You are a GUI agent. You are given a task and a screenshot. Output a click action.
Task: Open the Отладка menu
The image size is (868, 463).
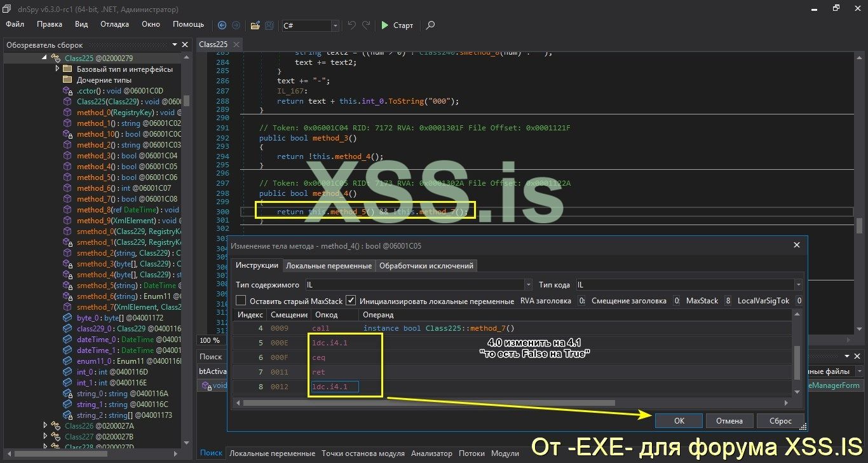(x=115, y=24)
